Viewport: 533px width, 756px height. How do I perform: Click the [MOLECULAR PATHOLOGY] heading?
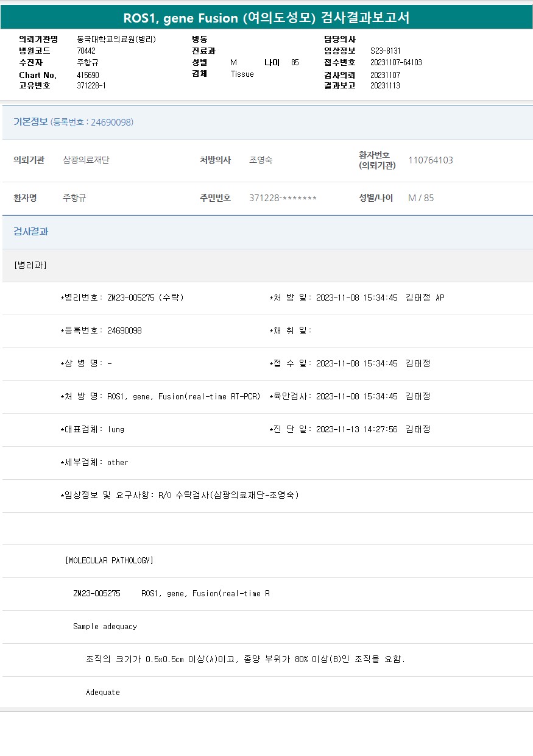coord(109,561)
